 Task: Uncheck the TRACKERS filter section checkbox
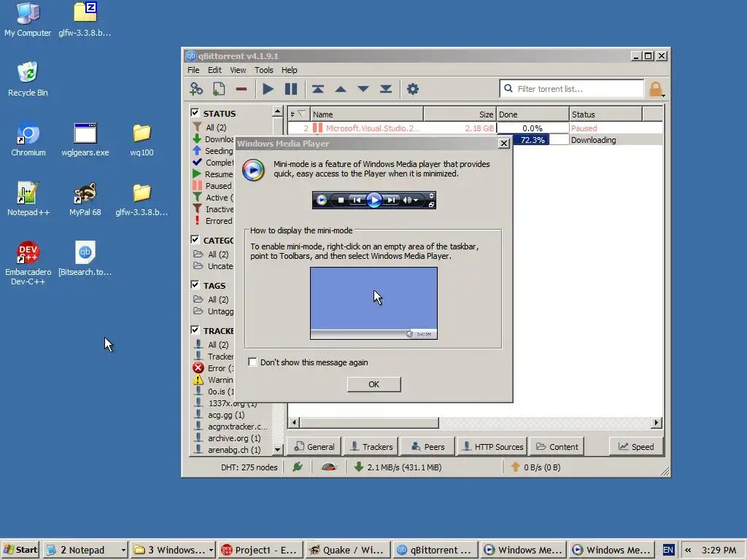tap(195, 330)
